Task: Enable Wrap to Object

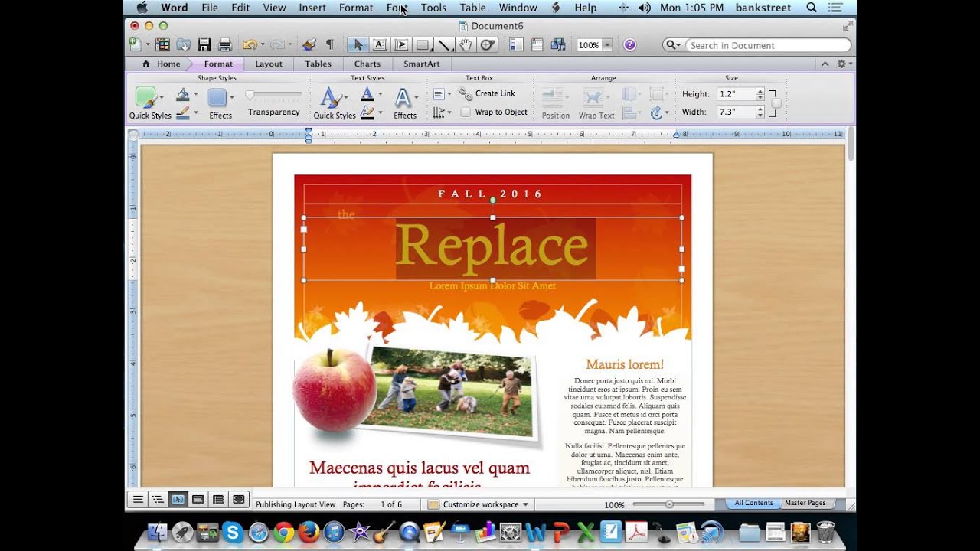Action: point(466,112)
